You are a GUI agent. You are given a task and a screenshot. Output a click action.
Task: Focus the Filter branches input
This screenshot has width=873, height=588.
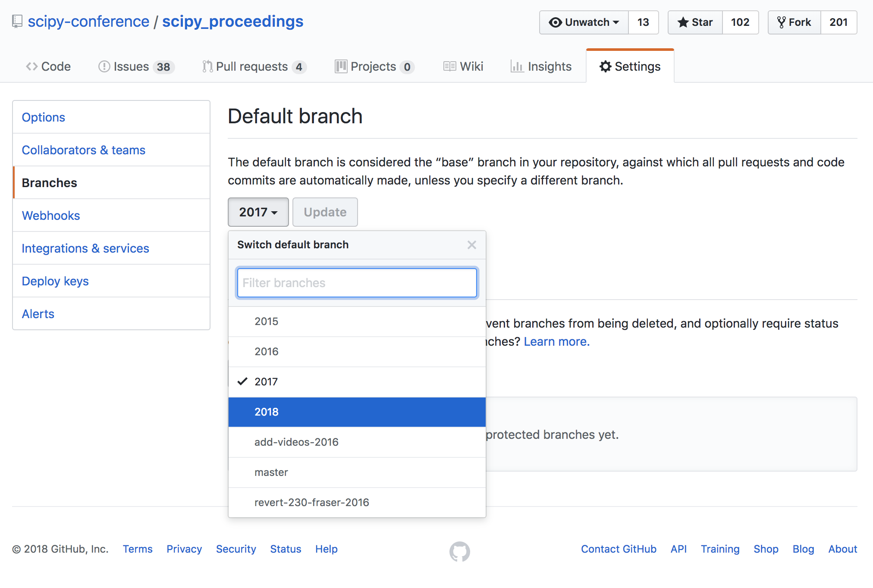[357, 283]
